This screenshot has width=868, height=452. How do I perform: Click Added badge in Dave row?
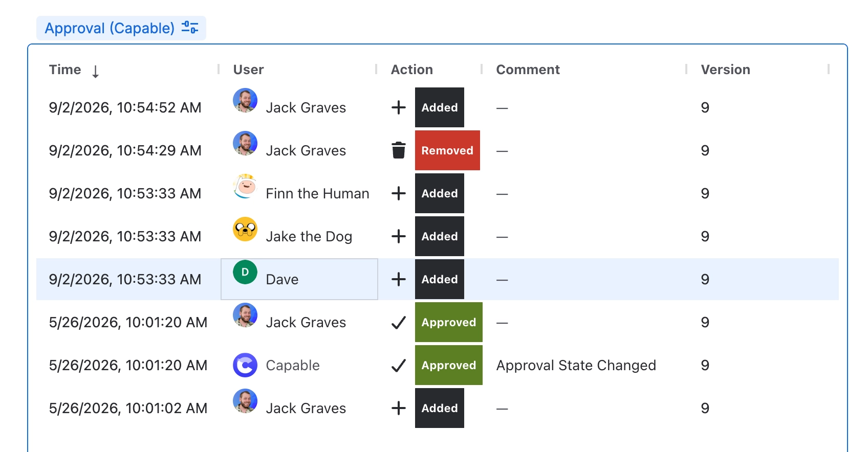440,279
